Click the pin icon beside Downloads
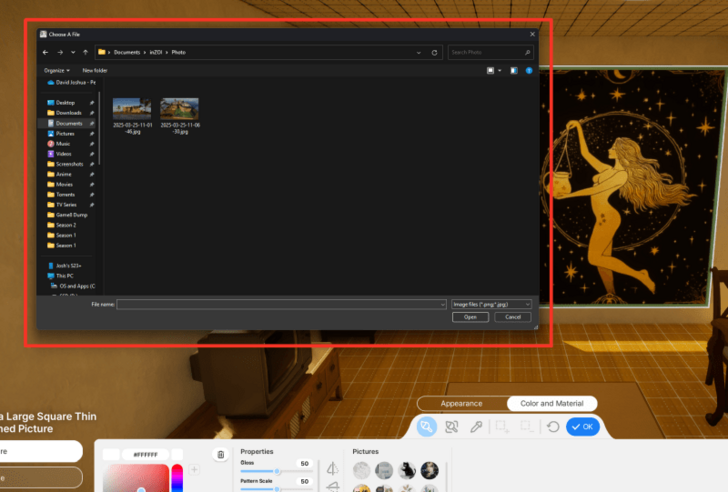 (x=92, y=113)
